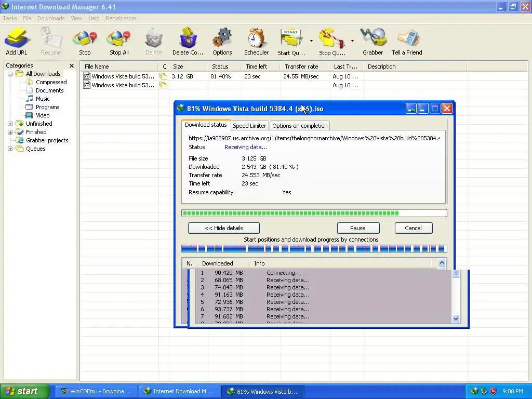Image resolution: width=532 pixels, height=399 pixels.
Task: Sort by Size column header
Action: click(188, 66)
